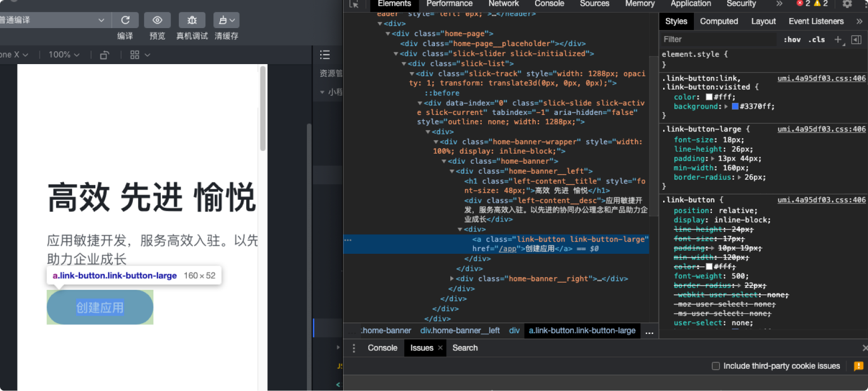Image resolution: width=868 pixels, height=391 pixels.
Task: Open the first umi.4a95df03.css:406 source link
Action: [821, 78]
